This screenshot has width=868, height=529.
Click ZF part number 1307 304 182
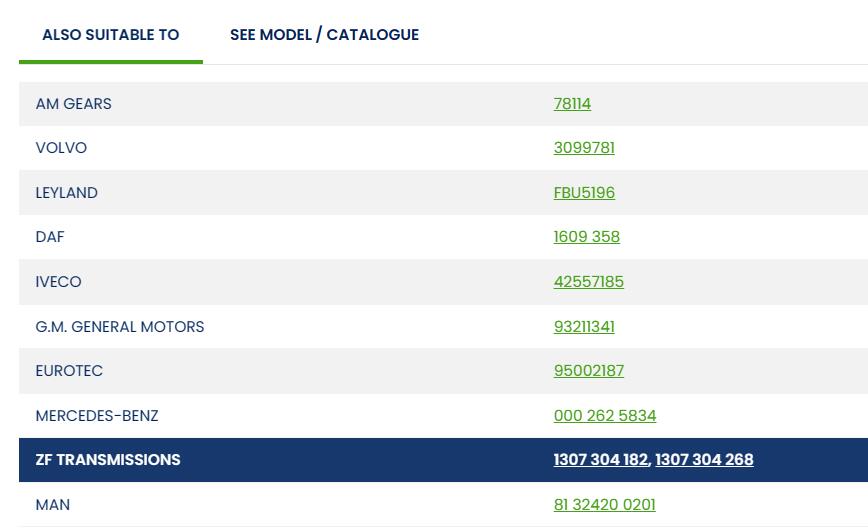600,460
